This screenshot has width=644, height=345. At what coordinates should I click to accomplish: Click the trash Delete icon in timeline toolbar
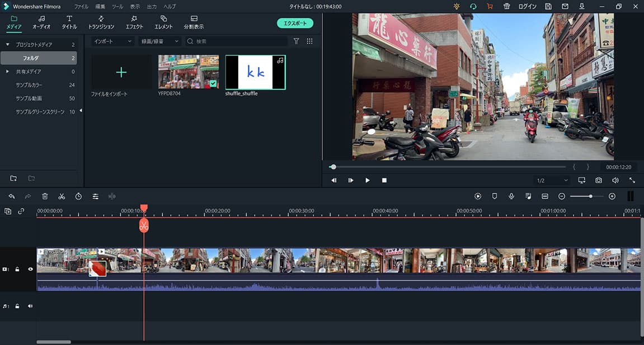45,196
